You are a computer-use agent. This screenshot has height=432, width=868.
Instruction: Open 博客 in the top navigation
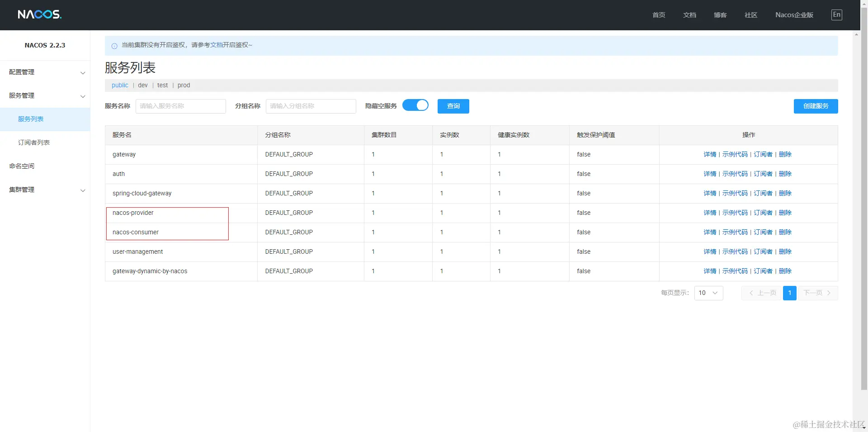pos(720,15)
